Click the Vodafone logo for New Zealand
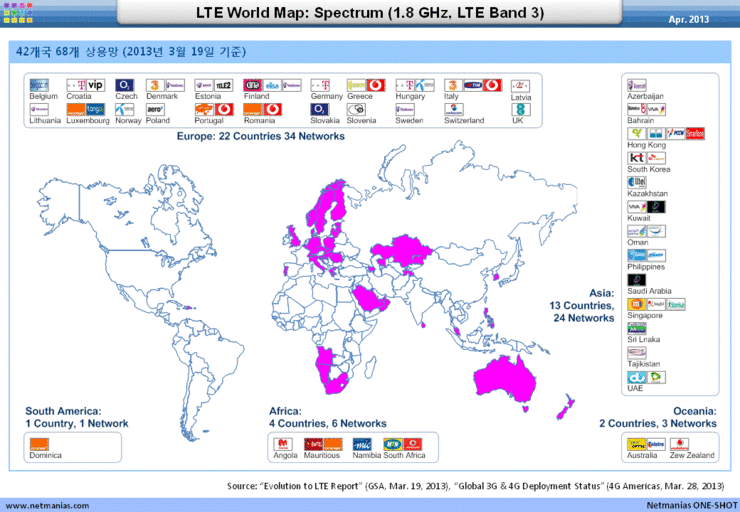 coord(679,444)
